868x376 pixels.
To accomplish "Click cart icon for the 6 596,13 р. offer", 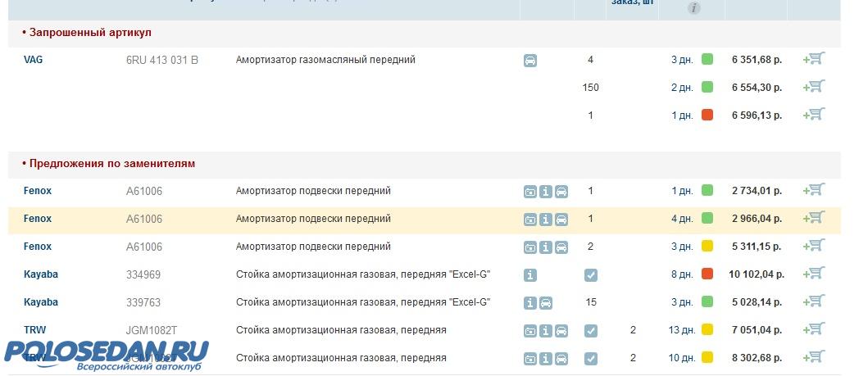I will 814,115.
